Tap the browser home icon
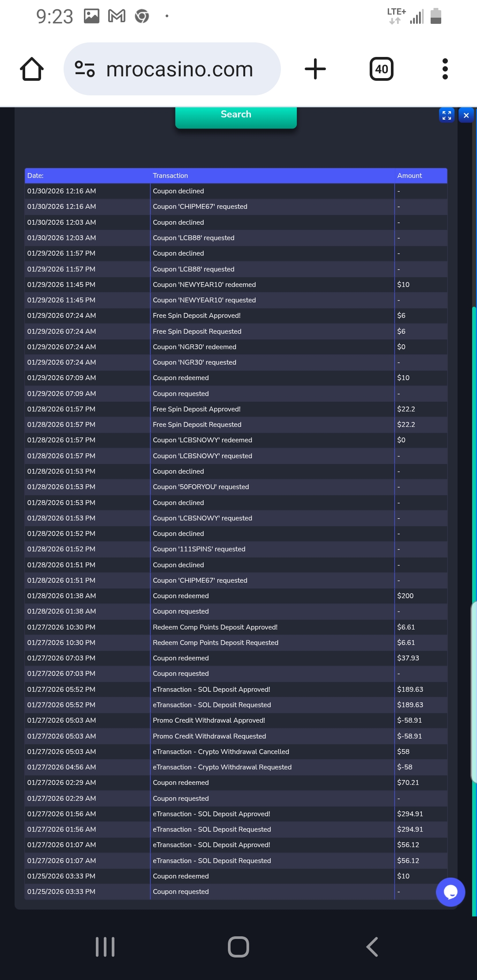The width and height of the screenshot is (477, 980). tap(32, 69)
